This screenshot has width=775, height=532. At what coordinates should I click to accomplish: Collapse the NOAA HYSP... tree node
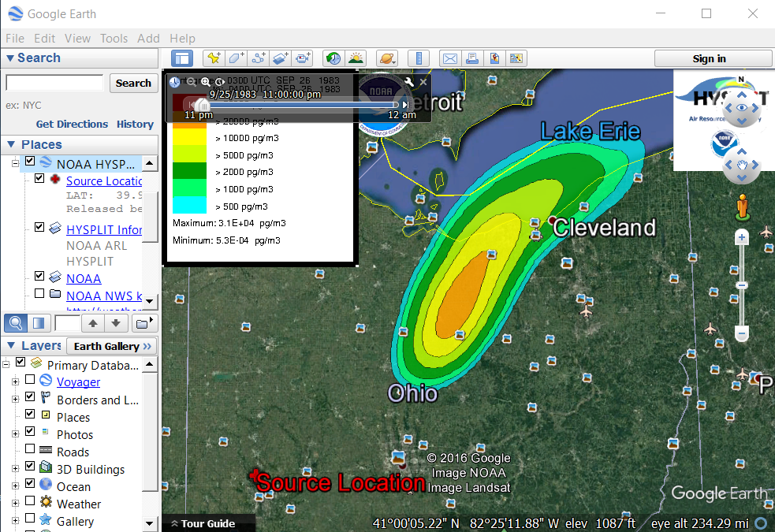(15, 163)
